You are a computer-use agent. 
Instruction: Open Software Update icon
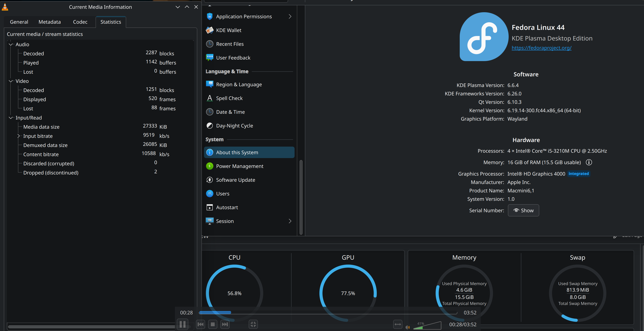tap(210, 180)
